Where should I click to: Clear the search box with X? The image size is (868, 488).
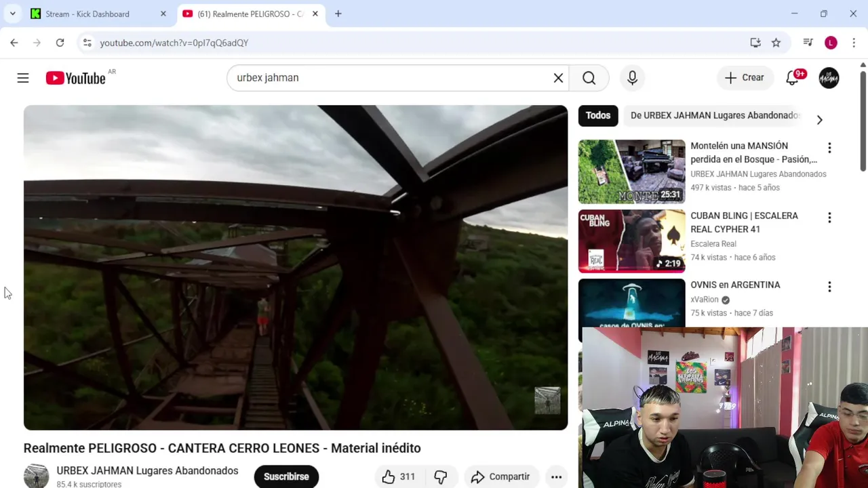pos(558,78)
